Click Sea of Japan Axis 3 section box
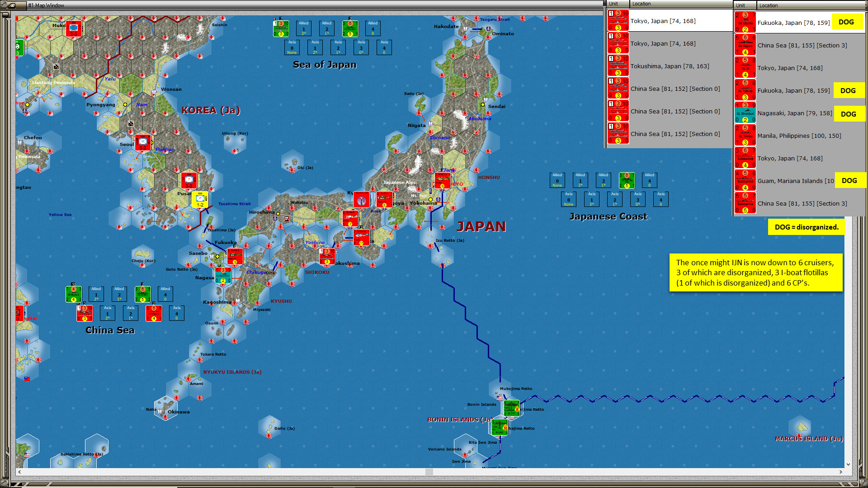 point(361,47)
